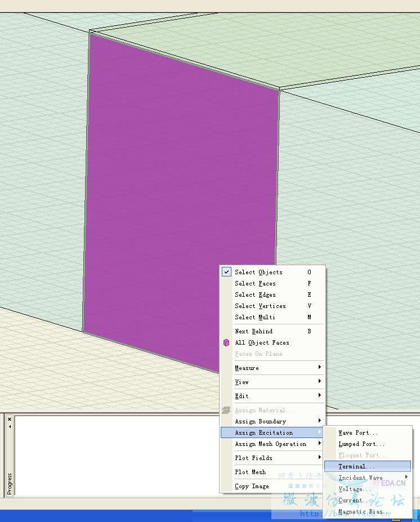Screen dimensions: 420x522
Task: Expand the View submenu
Action: pos(272,382)
